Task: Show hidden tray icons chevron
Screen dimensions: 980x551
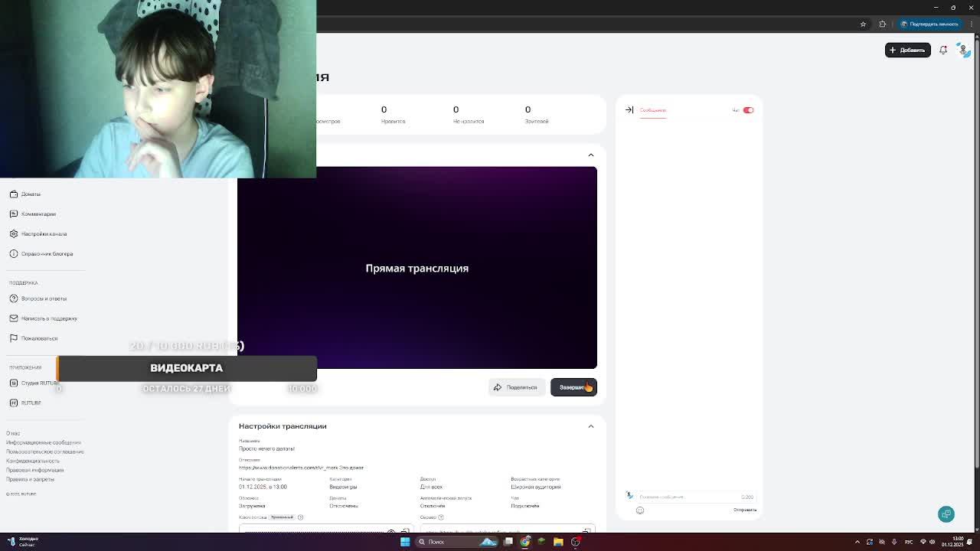Action: click(x=857, y=542)
